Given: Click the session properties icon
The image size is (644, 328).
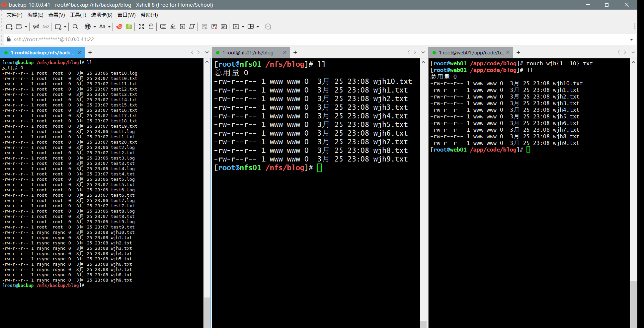Looking at the screenshot, I should click(58, 27).
